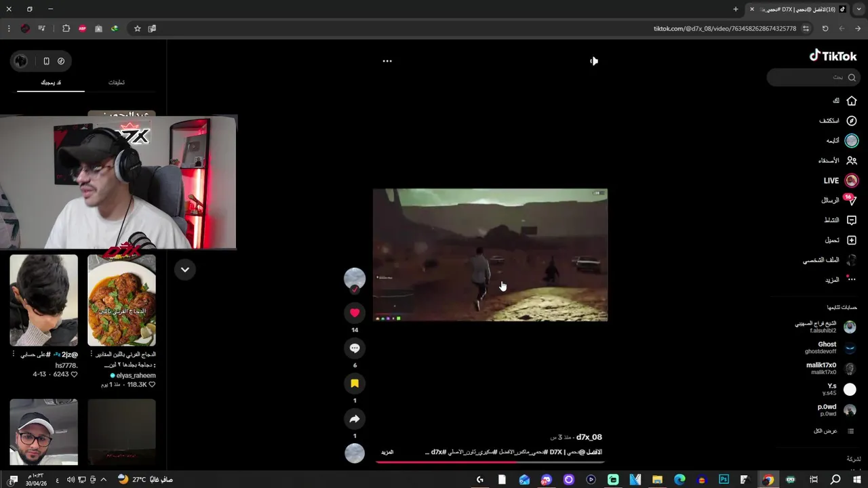The height and width of the screenshot is (488, 868).
Task: Share the video with arrow icon
Action: click(354, 419)
